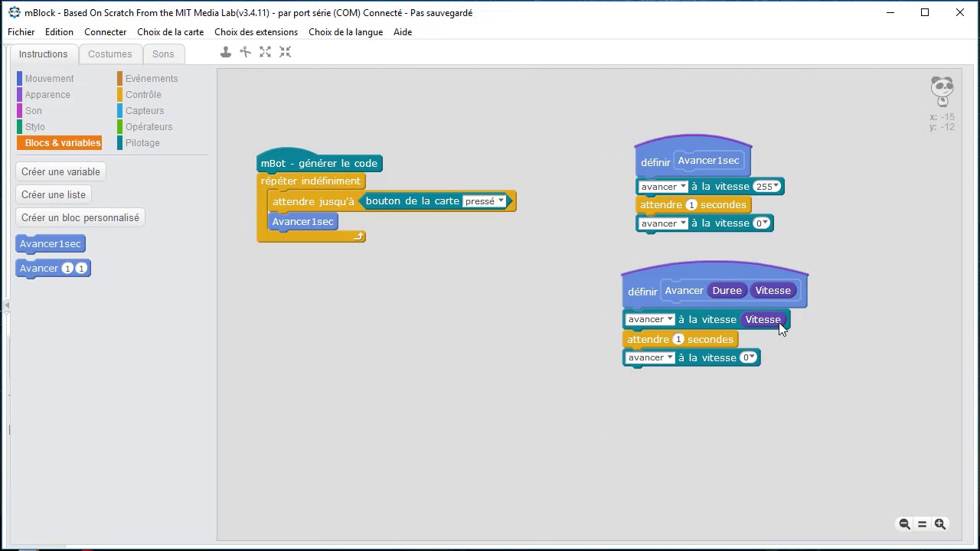This screenshot has height=551, width=980.
Task: Switch to the Costumes tab
Action: (x=110, y=54)
